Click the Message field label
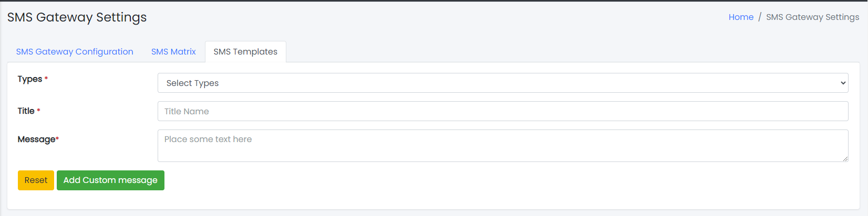 (x=36, y=139)
